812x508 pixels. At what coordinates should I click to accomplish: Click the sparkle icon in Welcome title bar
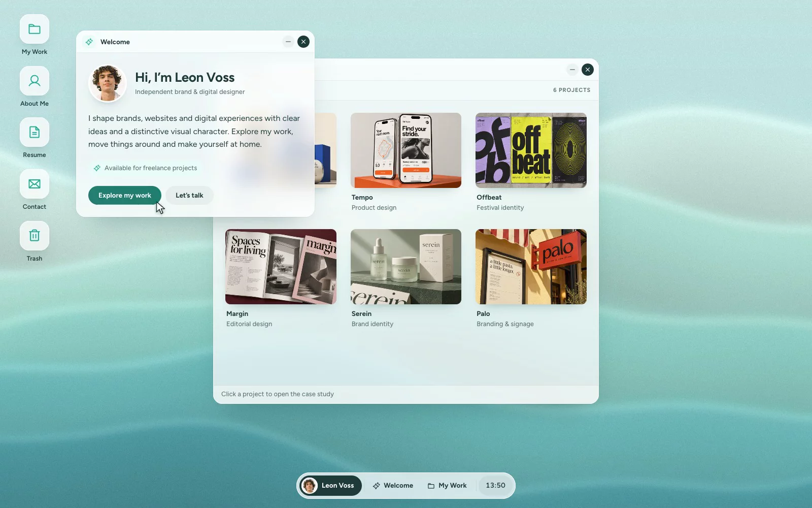89,42
